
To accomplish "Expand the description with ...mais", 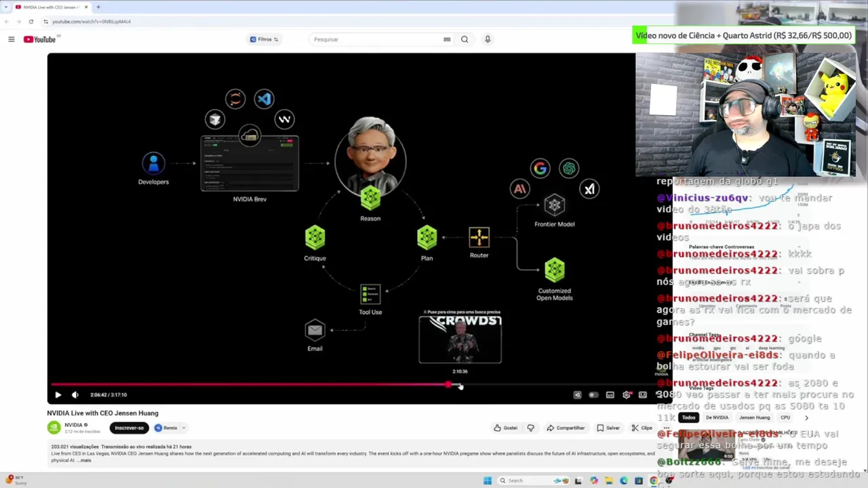I will [84, 460].
